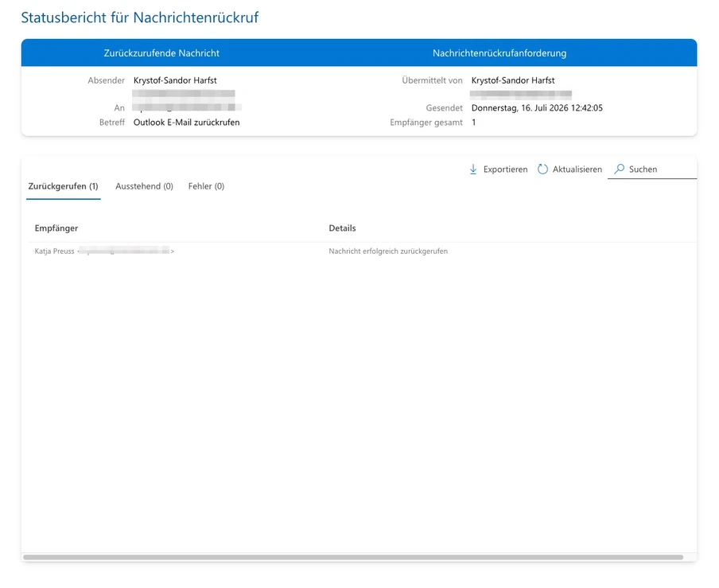Click the 'Gesendet' label
The height and width of the screenshot is (588, 719).
point(444,107)
